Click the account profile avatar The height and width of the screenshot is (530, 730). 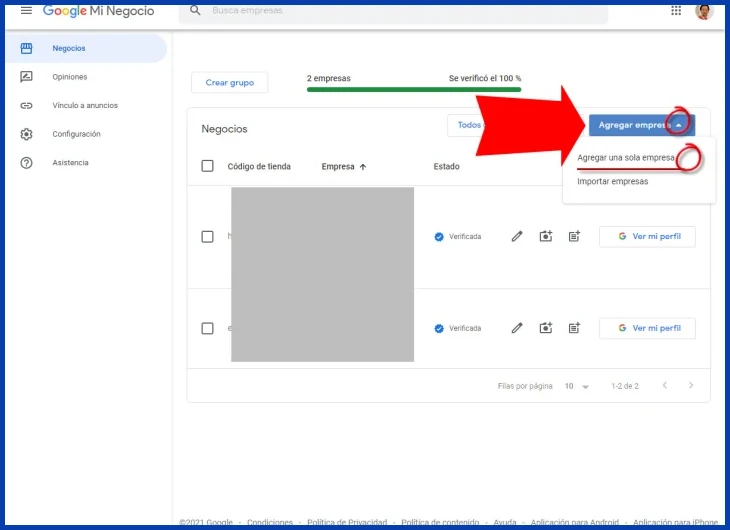tap(704, 11)
